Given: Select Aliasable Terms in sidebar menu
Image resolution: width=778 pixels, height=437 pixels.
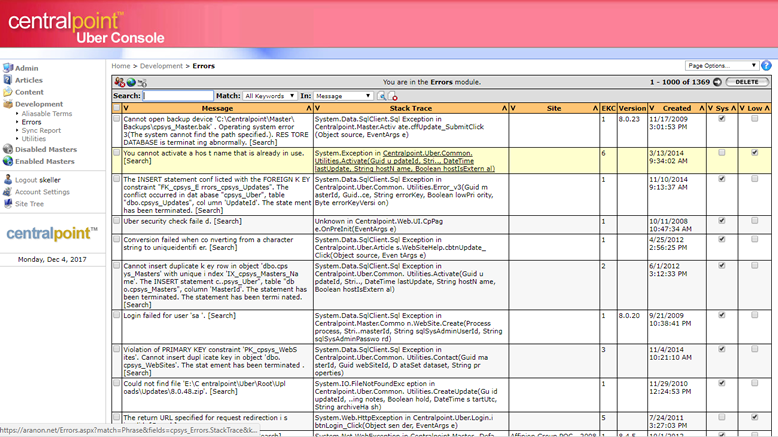Looking at the screenshot, I should tap(46, 114).
